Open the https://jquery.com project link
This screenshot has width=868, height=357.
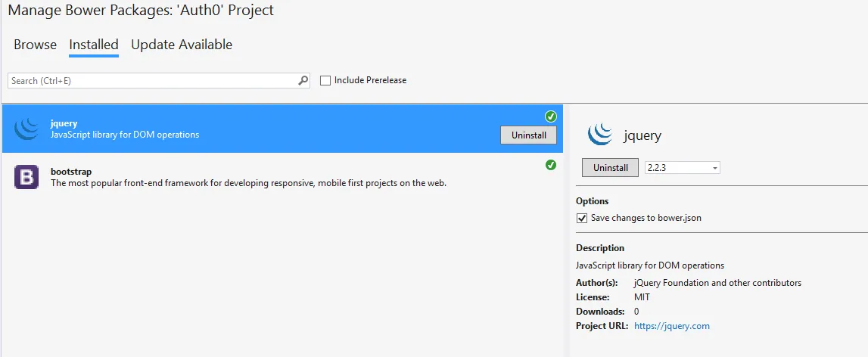(672, 326)
